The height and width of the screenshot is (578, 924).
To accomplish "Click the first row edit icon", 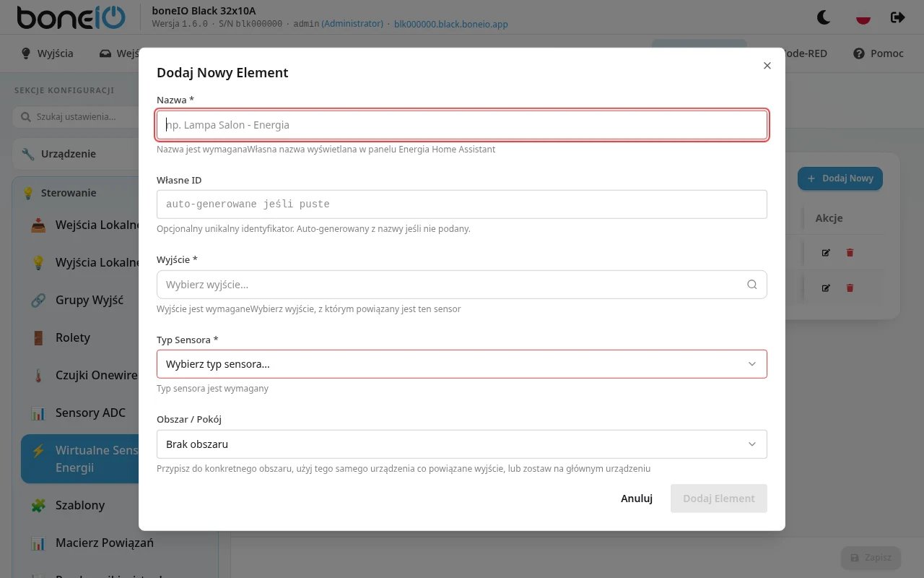I will pyautogui.click(x=826, y=253).
